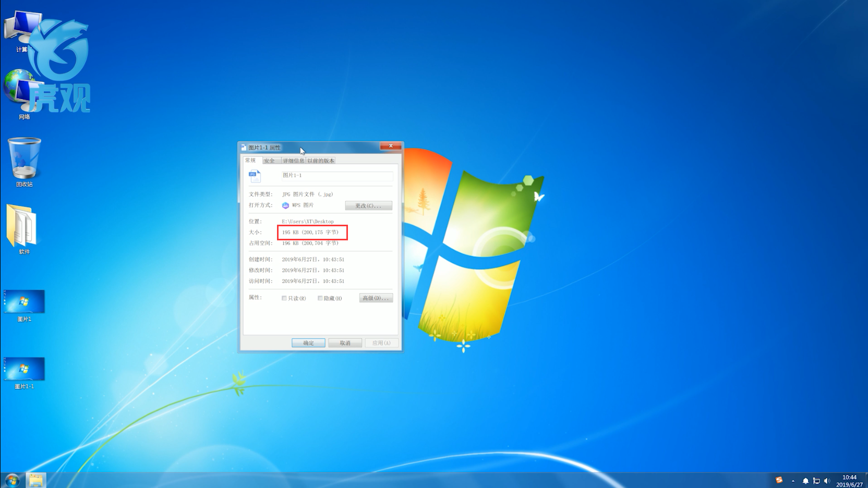
Task: Confirm with the 确定 button
Action: point(308,343)
